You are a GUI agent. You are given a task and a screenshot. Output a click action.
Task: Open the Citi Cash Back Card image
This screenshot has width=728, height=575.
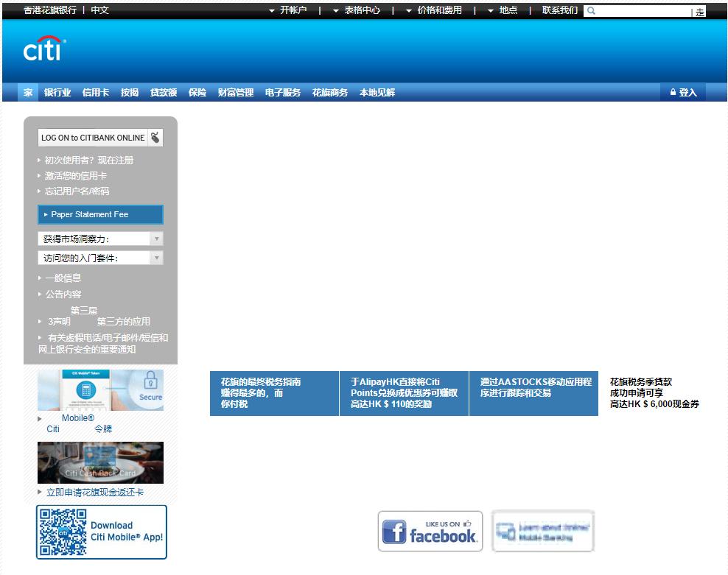click(x=100, y=462)
